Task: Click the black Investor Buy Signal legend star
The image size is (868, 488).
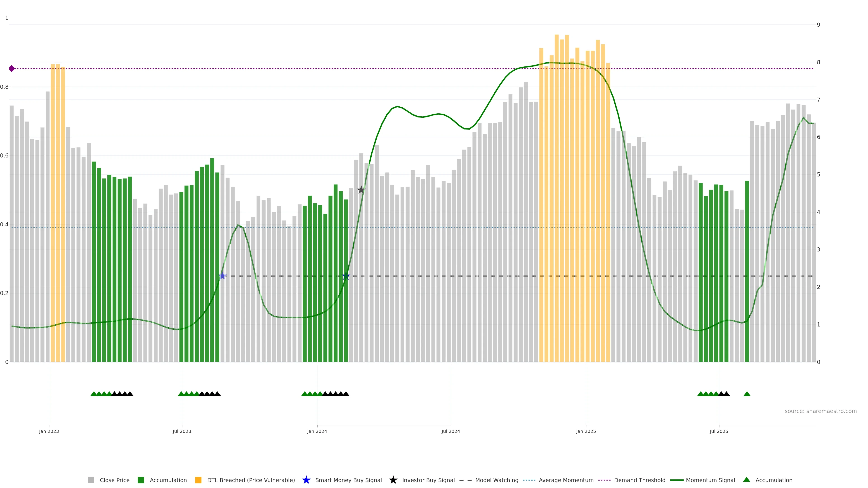Action: pos(393,480)
